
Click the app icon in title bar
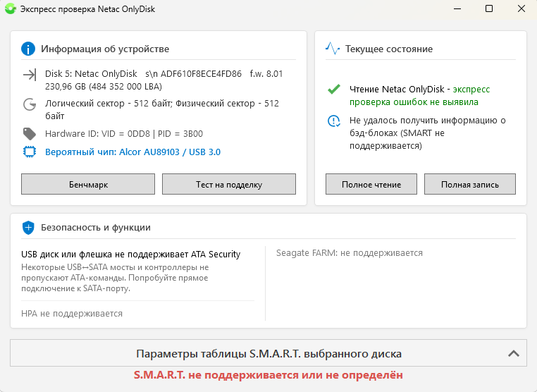[10, 9]
